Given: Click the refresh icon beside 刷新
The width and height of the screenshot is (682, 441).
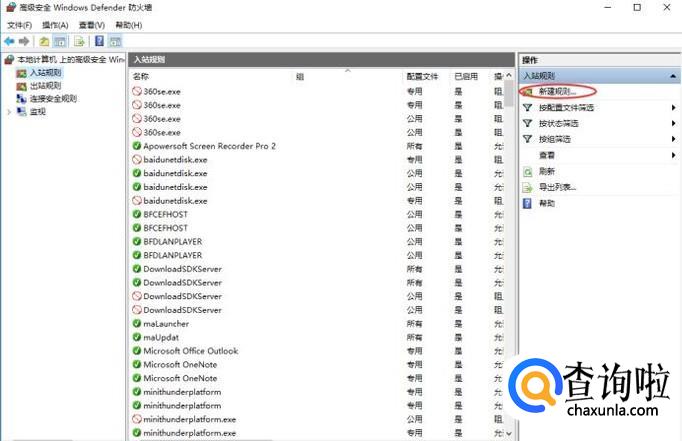Looking at the screenshot, I should (527, 171).
